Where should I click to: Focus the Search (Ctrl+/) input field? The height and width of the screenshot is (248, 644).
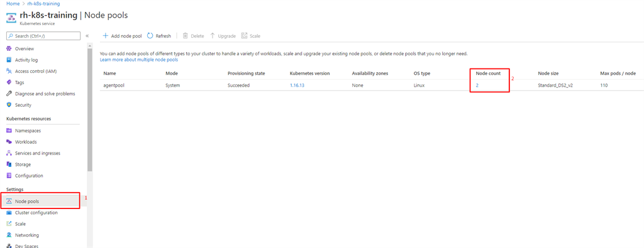[x=43, y=36]
